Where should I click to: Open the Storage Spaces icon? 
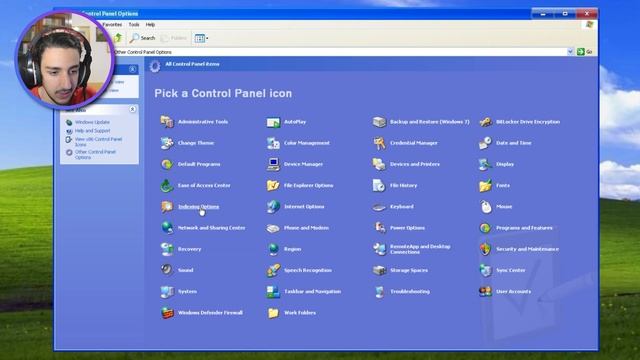379,270
